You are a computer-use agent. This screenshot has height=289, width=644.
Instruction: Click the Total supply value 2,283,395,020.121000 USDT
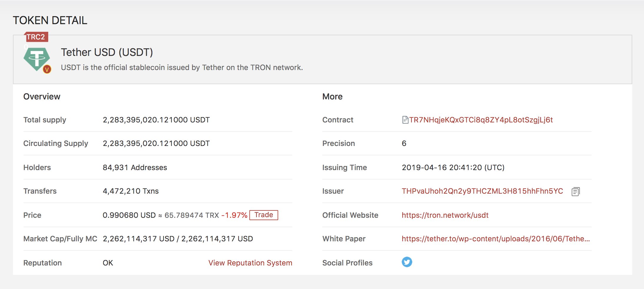(156, 120)
